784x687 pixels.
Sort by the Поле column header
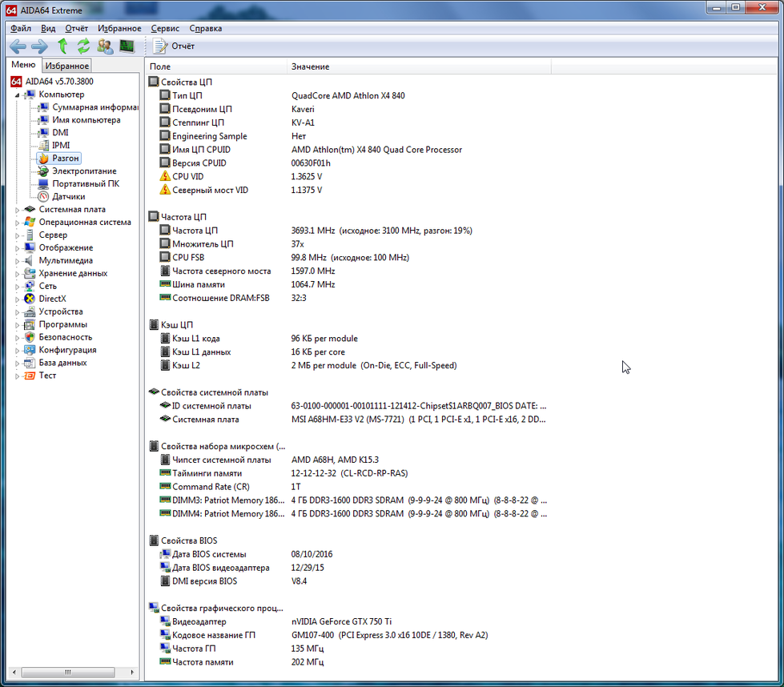click(216, 66)
